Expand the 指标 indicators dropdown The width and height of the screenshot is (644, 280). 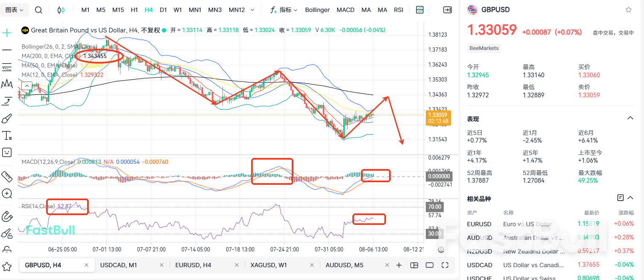coord(284,10)
